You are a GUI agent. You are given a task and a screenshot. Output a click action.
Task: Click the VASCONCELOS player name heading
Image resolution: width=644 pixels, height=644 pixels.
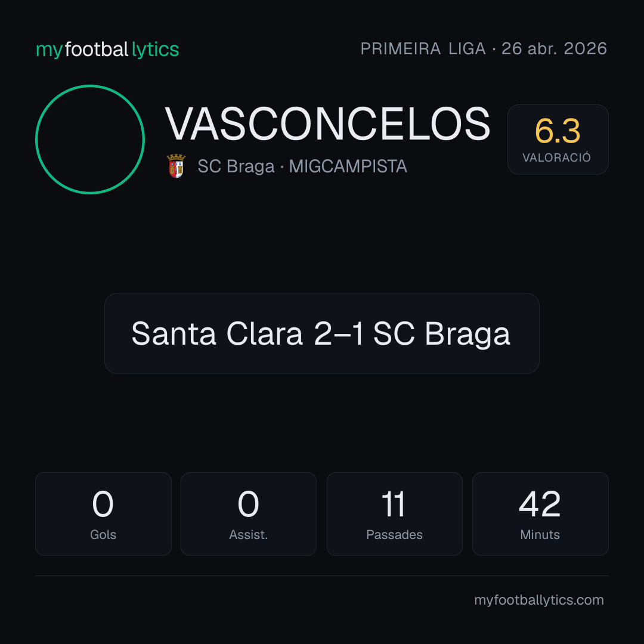(328, 124)
